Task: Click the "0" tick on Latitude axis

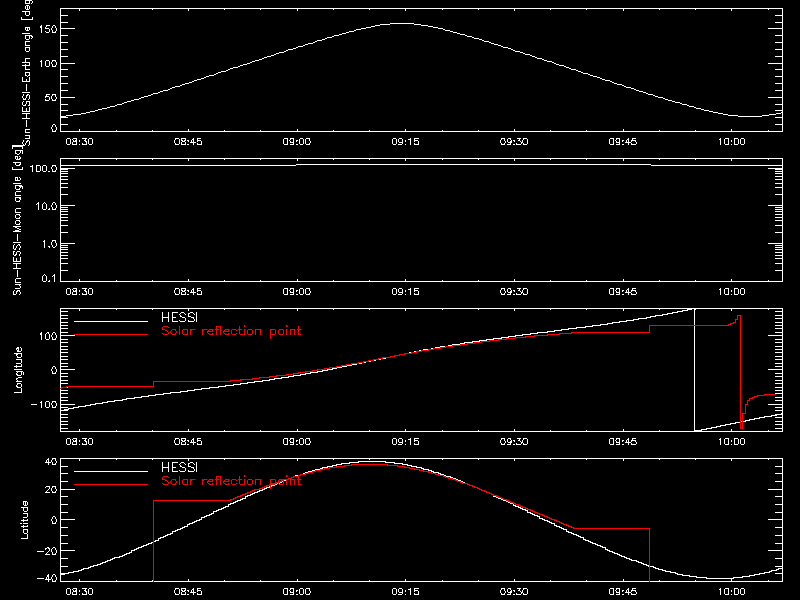Action: coord(54,520)
